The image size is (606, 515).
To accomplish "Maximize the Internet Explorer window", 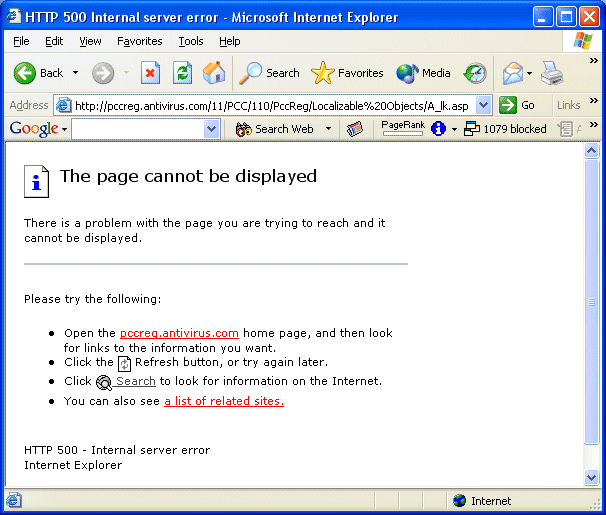I will click(x=566, y=17).
